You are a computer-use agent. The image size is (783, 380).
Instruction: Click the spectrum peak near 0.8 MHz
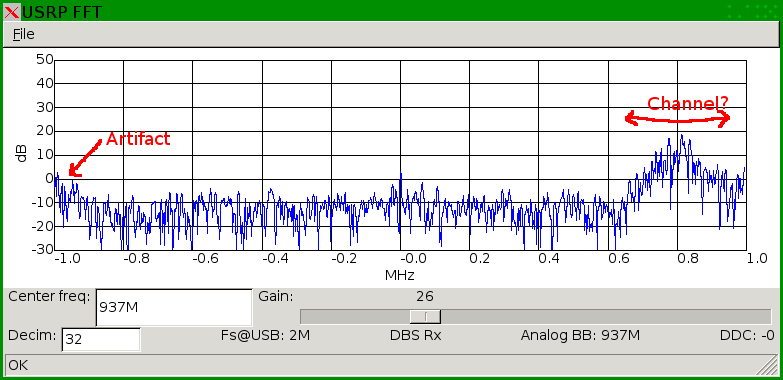(x=681, y=136)
